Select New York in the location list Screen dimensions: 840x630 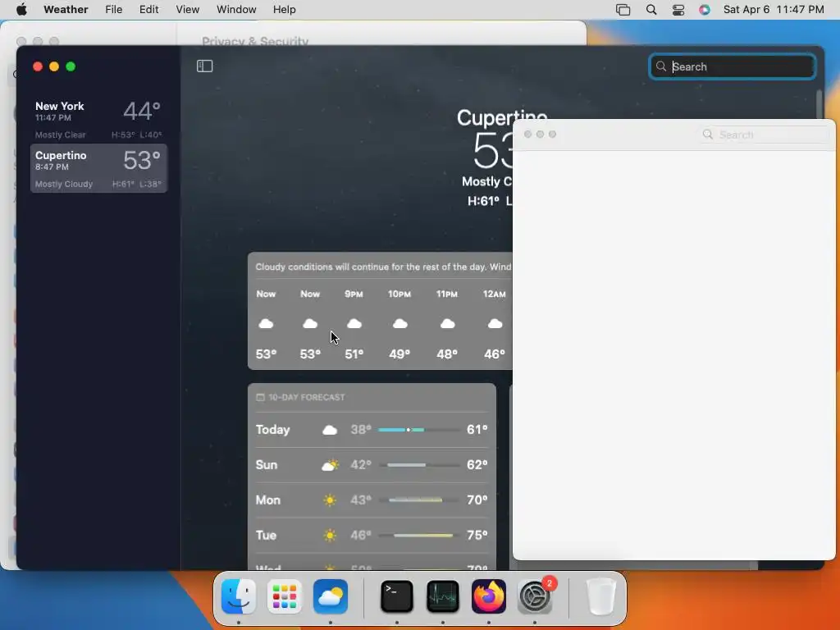[x=98, y=119]
